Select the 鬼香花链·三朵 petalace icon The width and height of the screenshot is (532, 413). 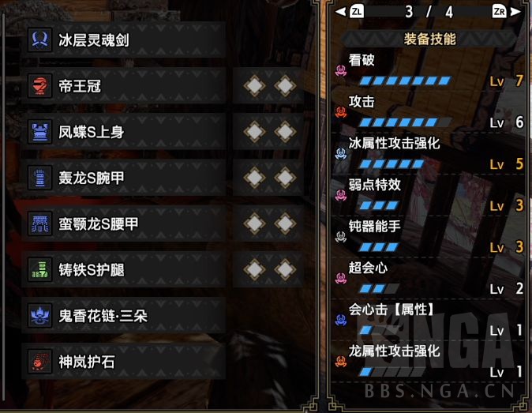pos(40,315)
